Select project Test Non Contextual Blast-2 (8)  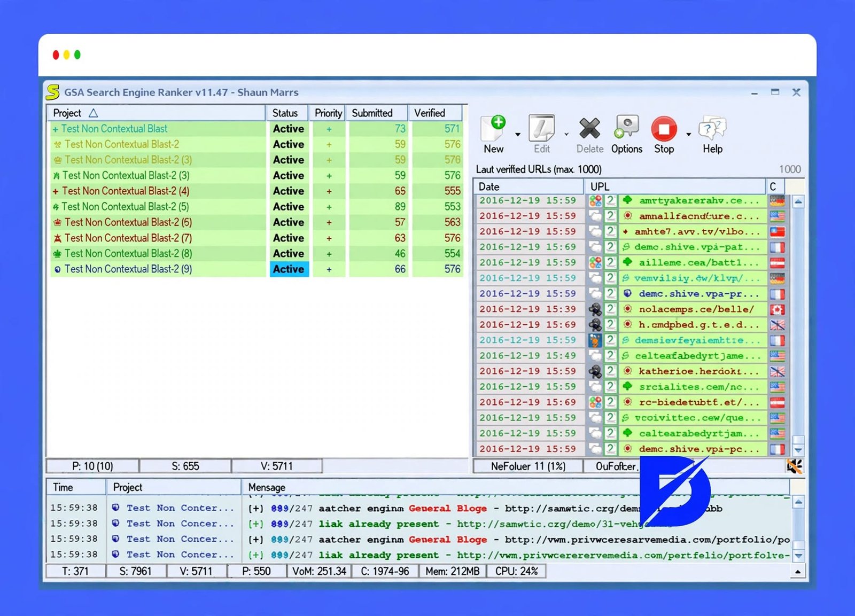[x=128, y=253]
